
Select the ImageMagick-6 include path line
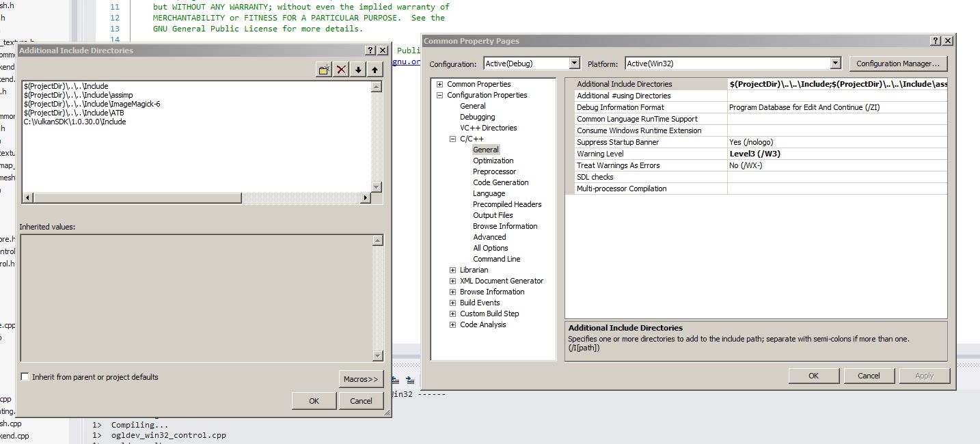[92, 104]
